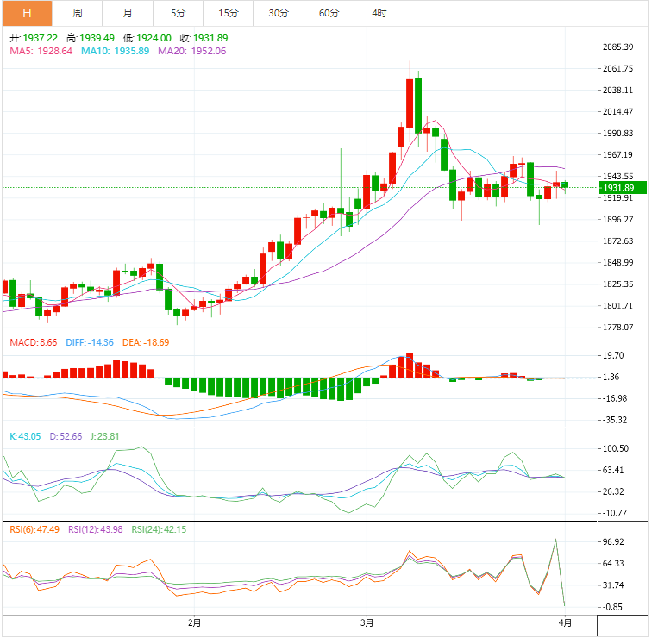Click the D: 52.66 KDJ label
Image resolution: width=658 pixels, height=644 pixels.
click(66, 437)
